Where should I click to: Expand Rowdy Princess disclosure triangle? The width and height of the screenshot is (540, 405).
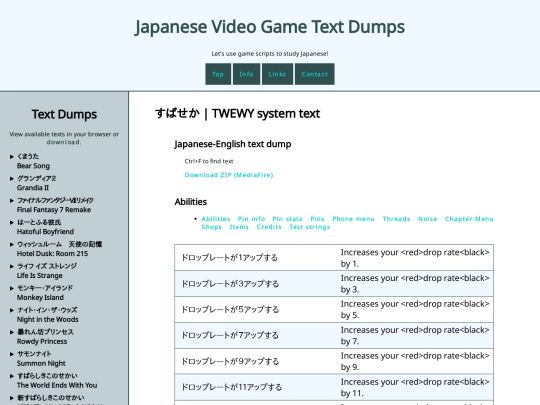click(x=12, y=332)
